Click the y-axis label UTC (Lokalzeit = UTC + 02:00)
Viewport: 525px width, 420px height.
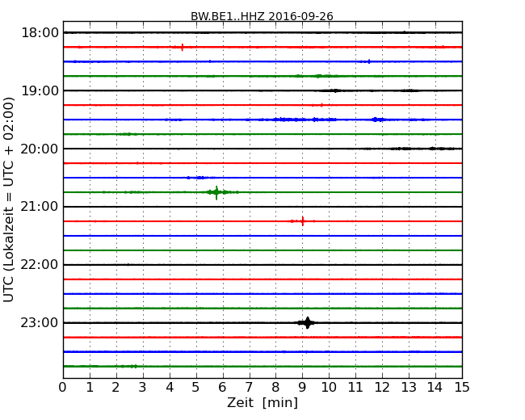click(8, 199)
